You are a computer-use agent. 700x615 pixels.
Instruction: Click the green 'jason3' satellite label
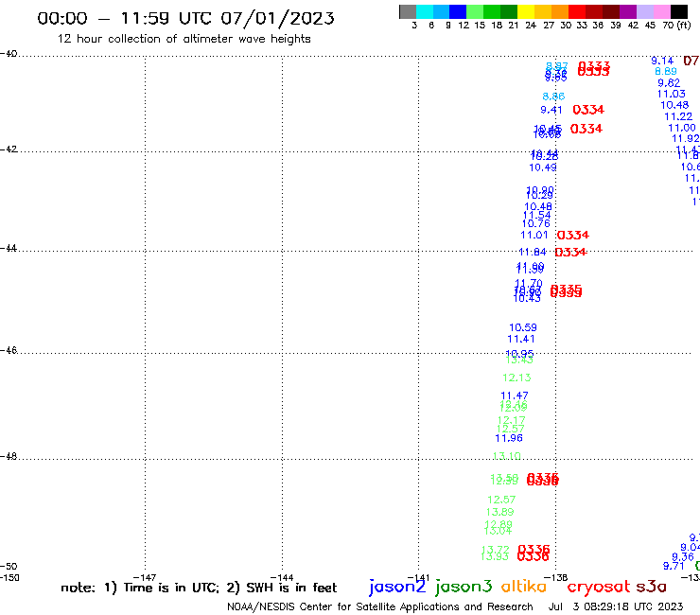point(464,587)
